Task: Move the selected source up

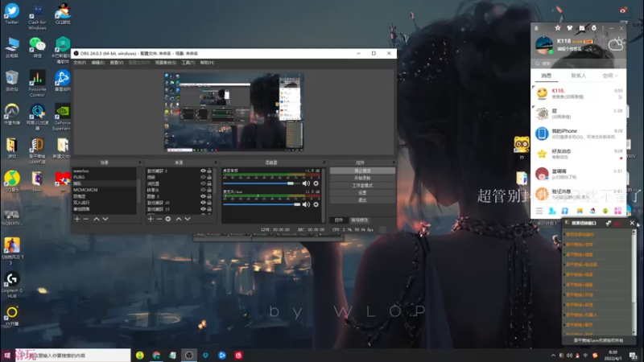Action: pyautogui.click(x=178, y=219)
